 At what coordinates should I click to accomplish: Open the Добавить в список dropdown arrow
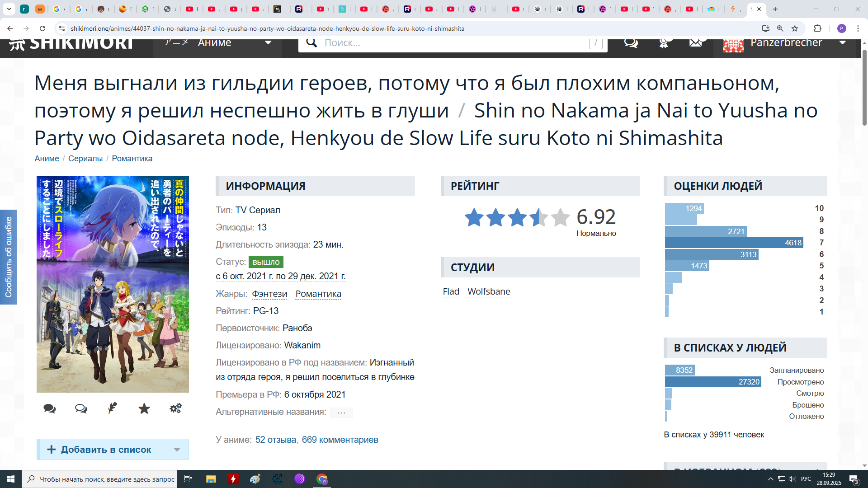tap(177, 450)
